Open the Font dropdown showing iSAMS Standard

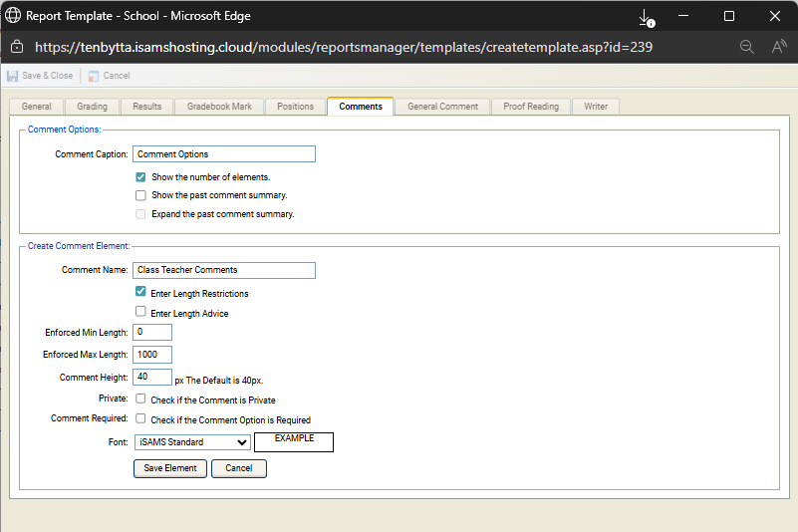coord(191,442)
